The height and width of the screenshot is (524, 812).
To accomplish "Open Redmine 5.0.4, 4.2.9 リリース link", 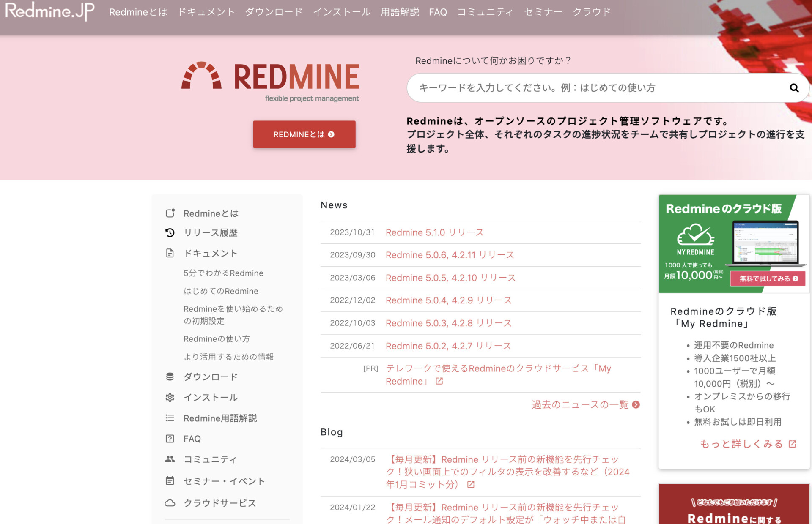I will pyautogui.click(x=449, y=300).
